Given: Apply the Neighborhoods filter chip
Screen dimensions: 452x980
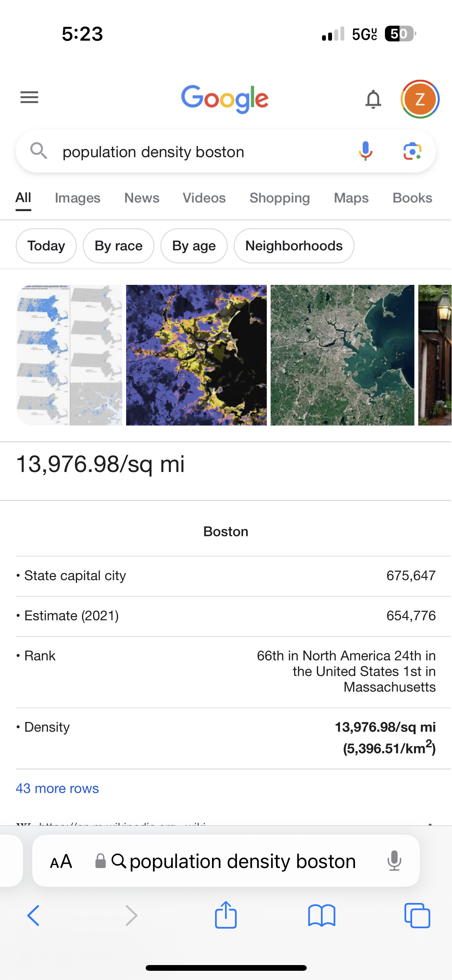Looking at the screenshot, I should point(294,246).
